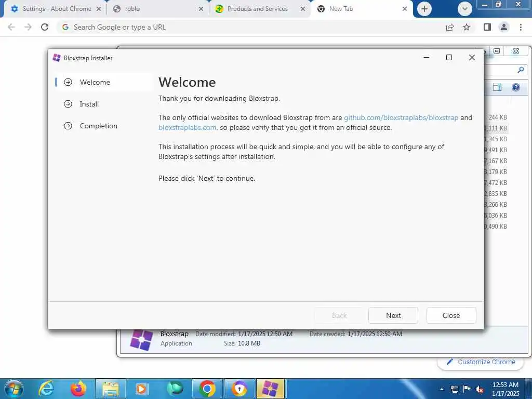Close the Settings - About Chrome tab
532x399 pixels.
(x=99, y=9)
